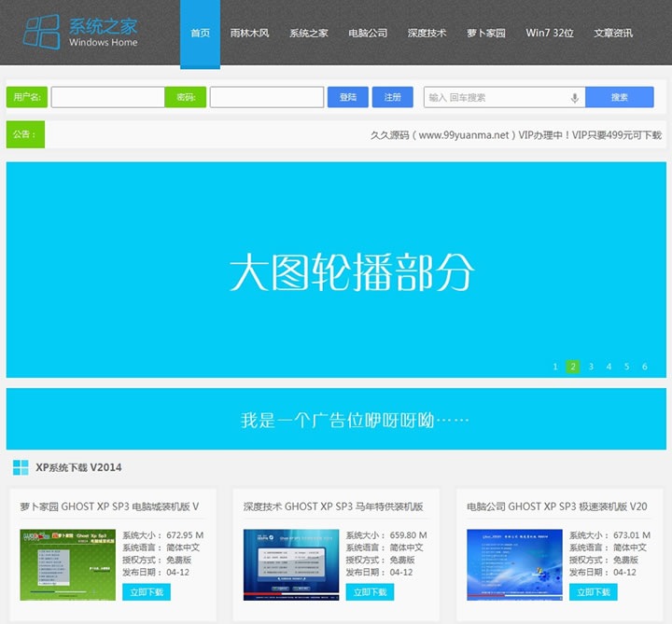The image size is (672, 624).
Task: Click the 注册 button
Action: pyautogui.click(x=393, y=97)
